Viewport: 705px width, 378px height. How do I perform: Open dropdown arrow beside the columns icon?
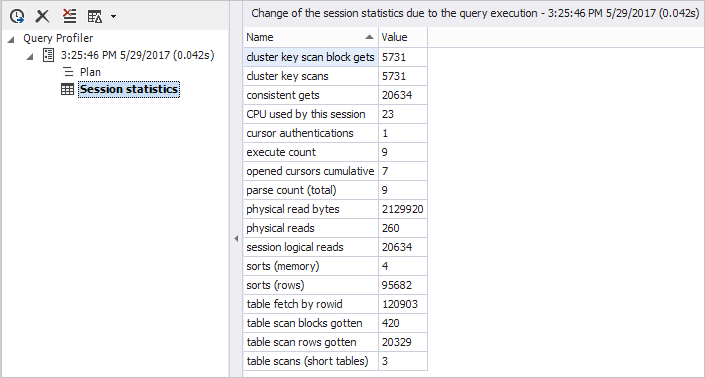point(113,17)
